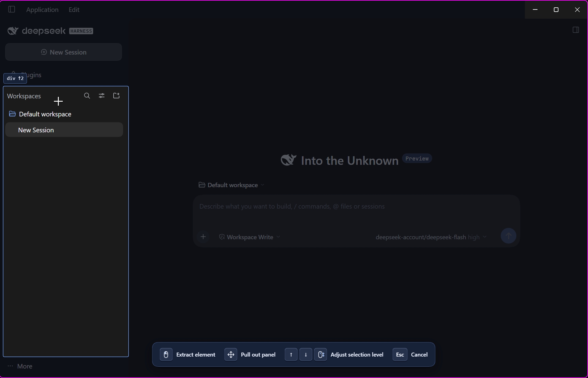
Task: Click the mouse scroll adjust selection icon
Action: point(321,354)
